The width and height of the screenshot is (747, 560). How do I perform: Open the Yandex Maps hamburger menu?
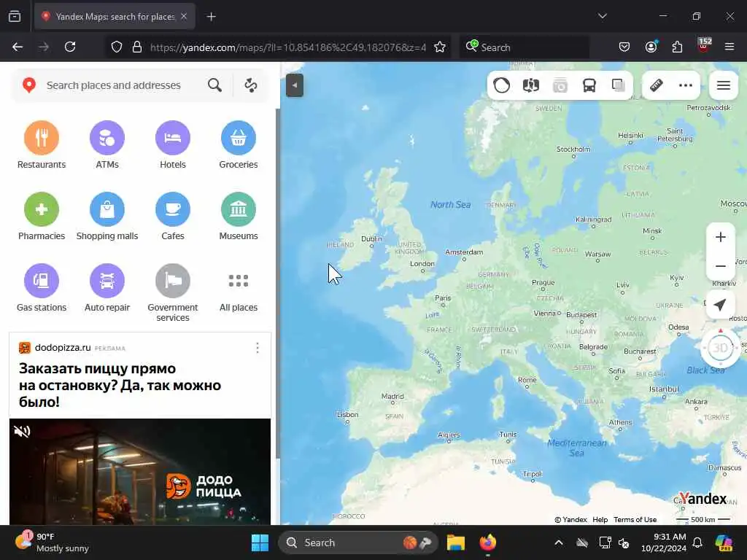724,85
